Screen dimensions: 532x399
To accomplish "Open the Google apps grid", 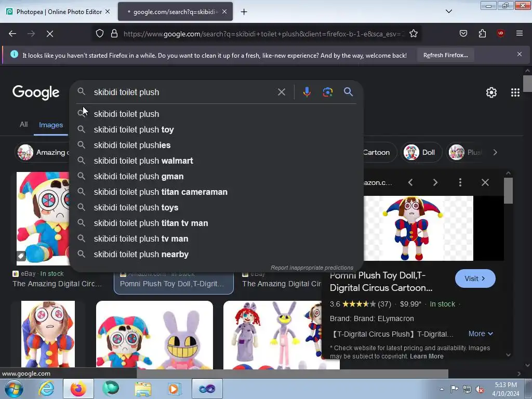I will coord(515,92).
